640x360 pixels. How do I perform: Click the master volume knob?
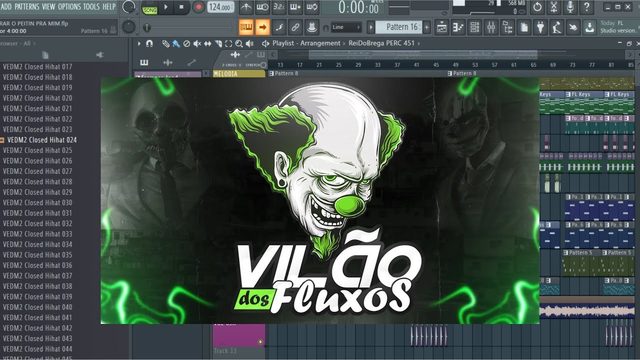tap(129, 7)
